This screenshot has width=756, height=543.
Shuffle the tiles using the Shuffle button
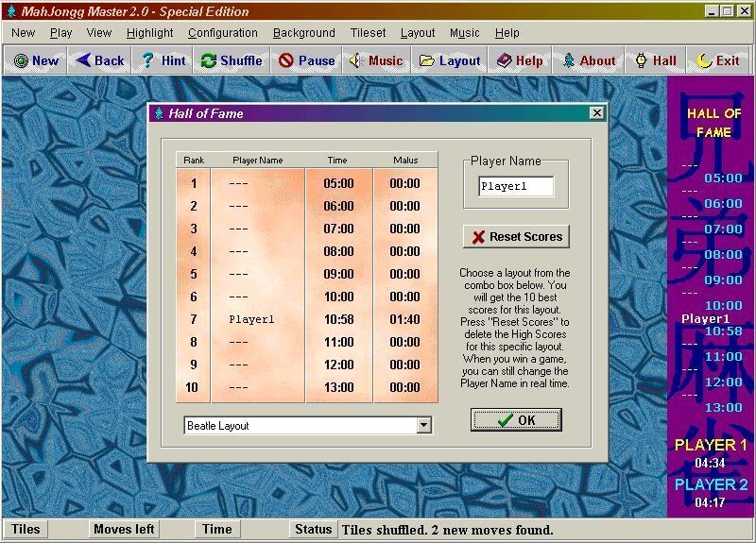232,60
